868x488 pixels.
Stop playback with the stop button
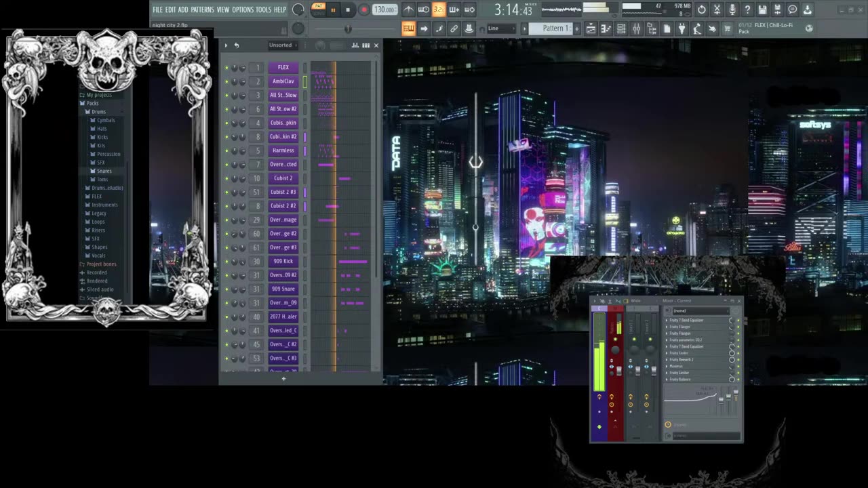[x=348, y=10]
